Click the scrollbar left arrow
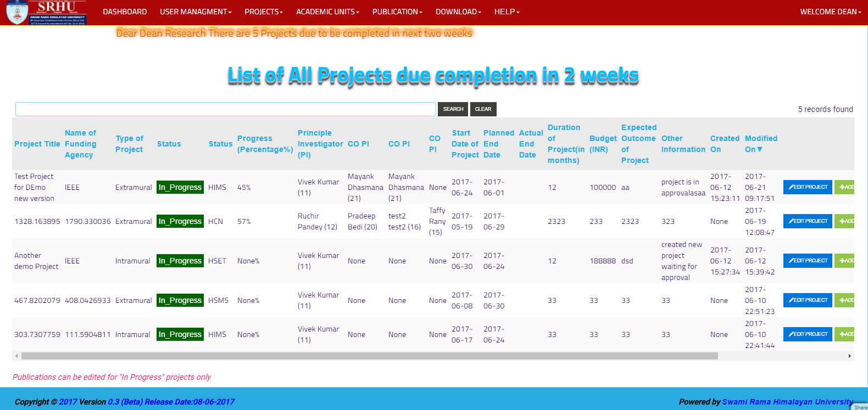Viewport: 868px width, 410px height. [16, 356]
